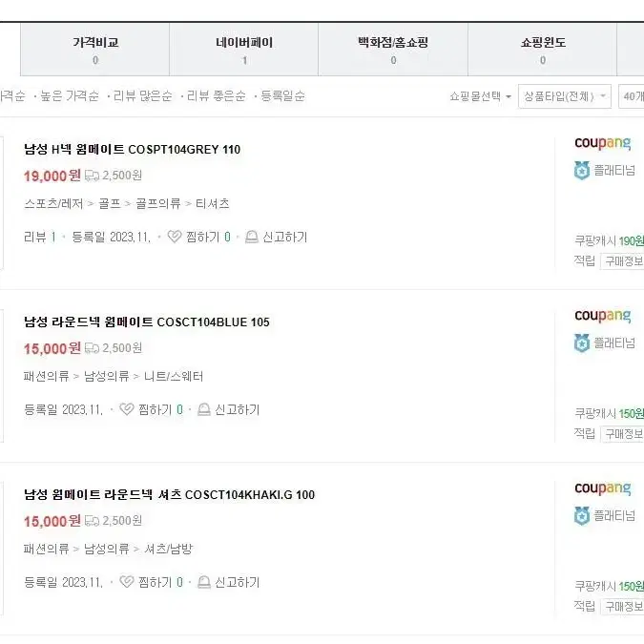Image resolution: width=644 pixels, height=644 pixels.
Task: Open the 골프의류 category link
Action: point(158,204)
